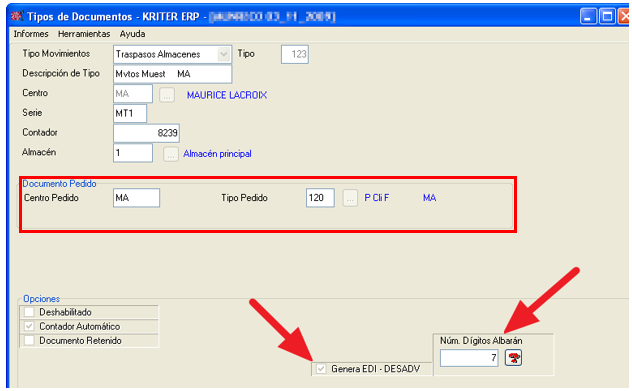Click the Tipo Pedido field 120
The height and width of the screenshot is (391, 632).
pyautogui.click(x=320, y=198)
